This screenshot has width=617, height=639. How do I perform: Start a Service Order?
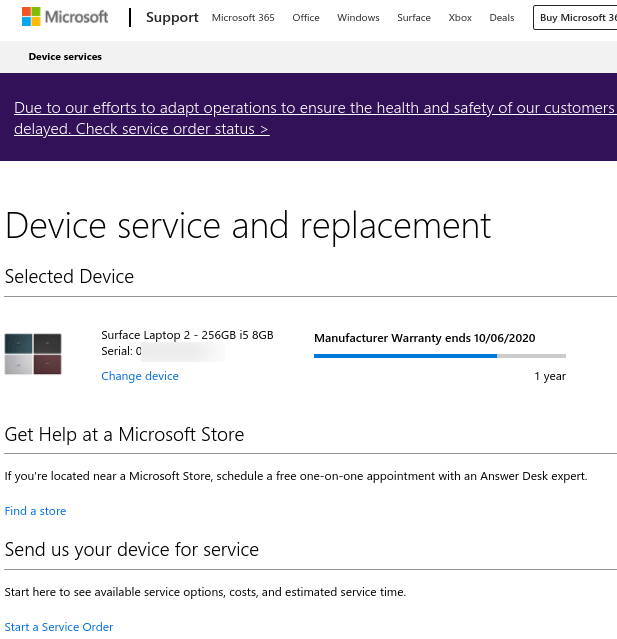(59, 626)
